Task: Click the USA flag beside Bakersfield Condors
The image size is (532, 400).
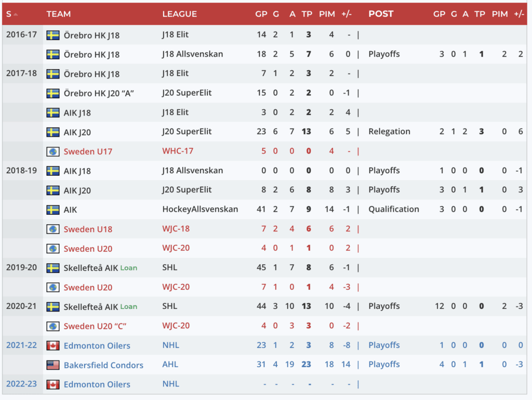Action: tap(53, 365)
